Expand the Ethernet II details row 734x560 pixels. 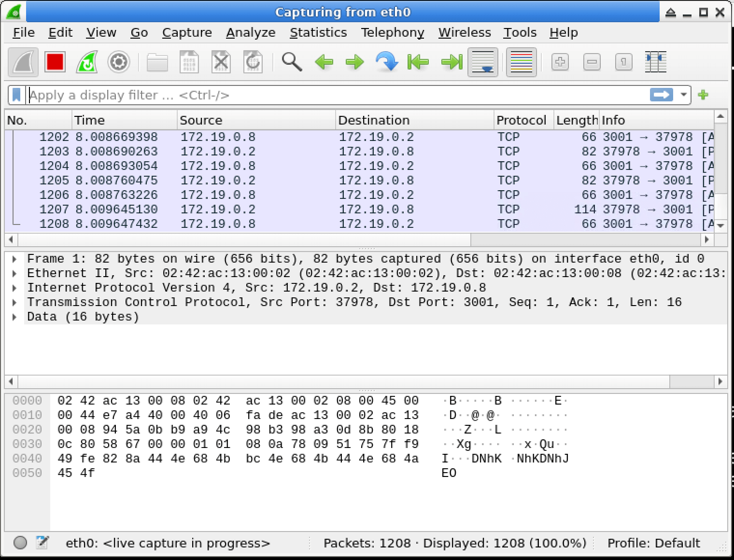pyautogui.click(x=14, y=274)
